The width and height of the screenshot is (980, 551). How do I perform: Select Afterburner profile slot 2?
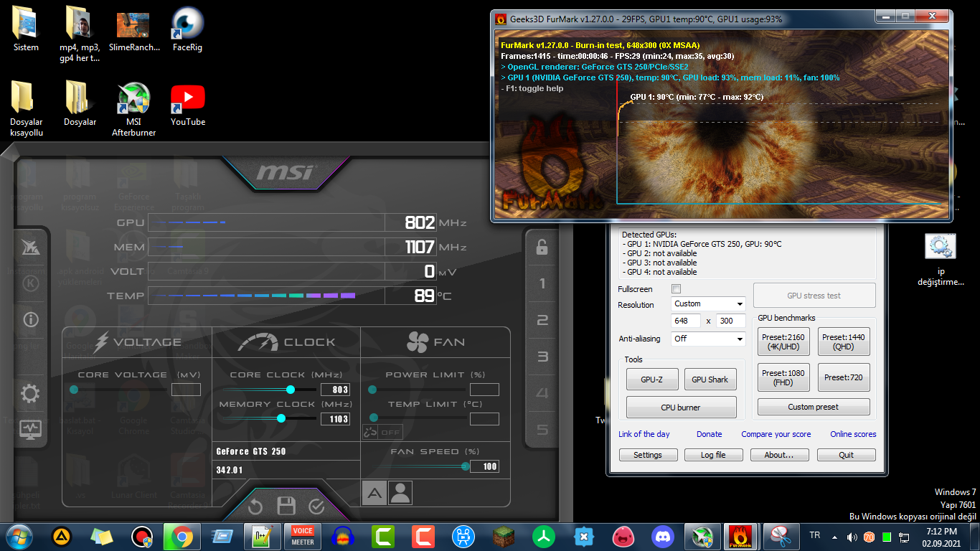point(542,320)
